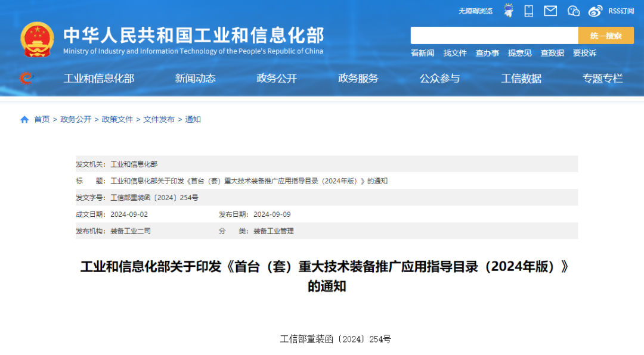Click the home icon before the breadcrumb
Viewport: 644px width, 355px height.
24,119
